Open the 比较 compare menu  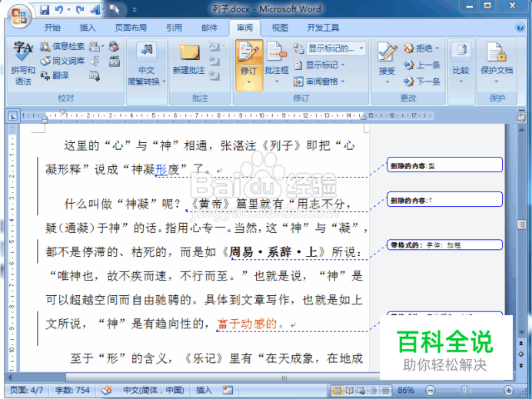461,63
